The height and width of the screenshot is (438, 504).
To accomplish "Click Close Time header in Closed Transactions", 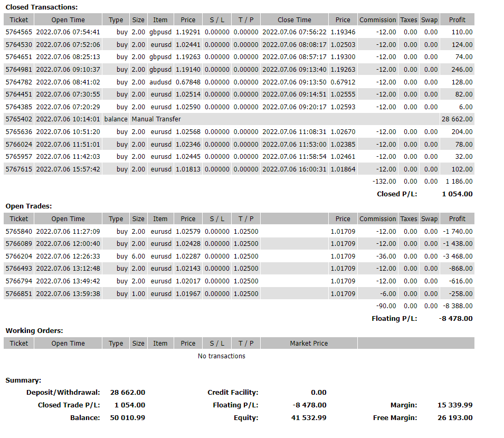I will coord(294,20).
